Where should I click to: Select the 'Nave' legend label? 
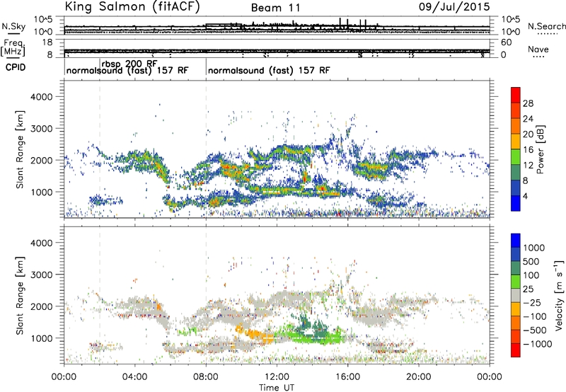click(538, 50)
